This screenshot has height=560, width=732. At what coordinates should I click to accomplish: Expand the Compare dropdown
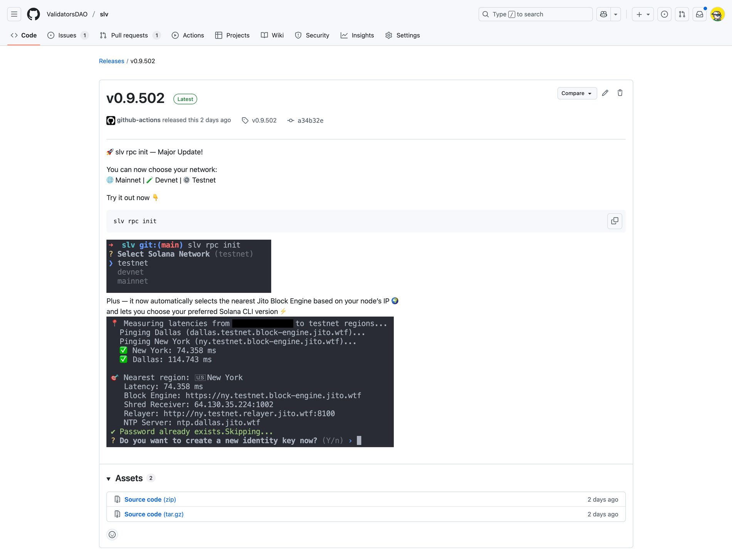[x=576, y=93]
